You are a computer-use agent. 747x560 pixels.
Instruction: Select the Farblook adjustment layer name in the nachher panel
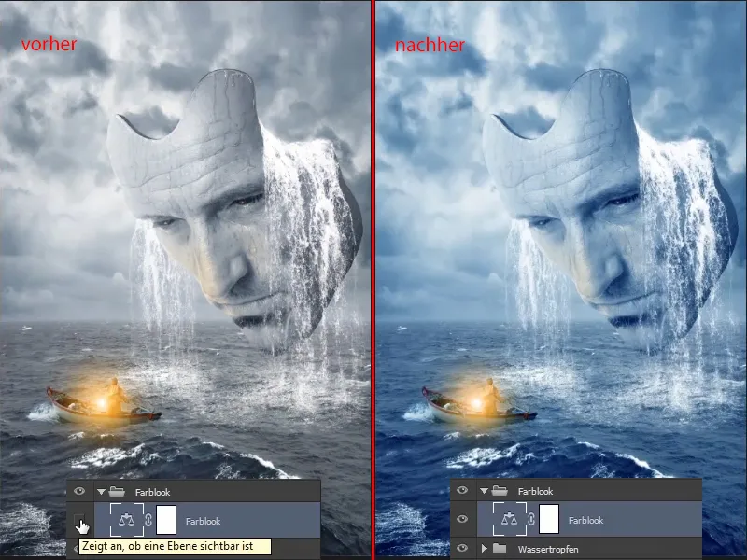pos(586,521)
